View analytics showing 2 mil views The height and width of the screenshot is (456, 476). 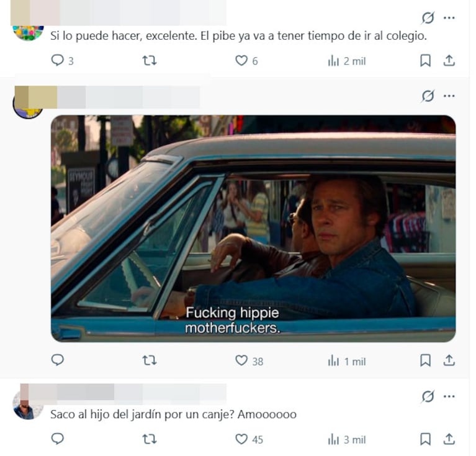coord(347,61)
